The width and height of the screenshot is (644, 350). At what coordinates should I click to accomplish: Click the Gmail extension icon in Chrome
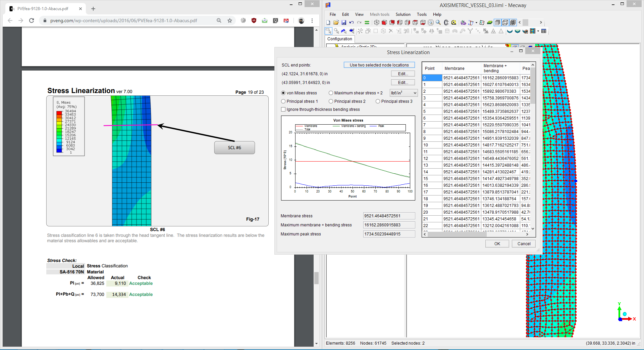pyautogui.click(x=286, y=20)
